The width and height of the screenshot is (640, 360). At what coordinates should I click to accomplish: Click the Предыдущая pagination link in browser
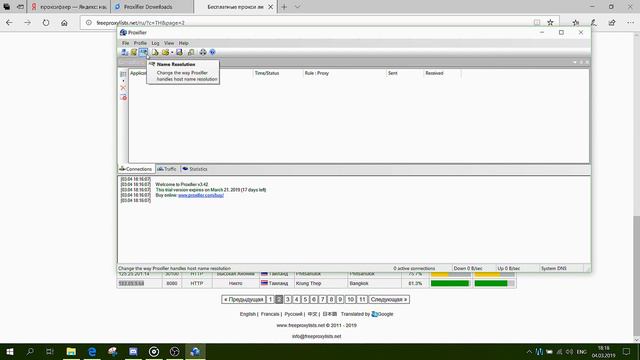click(244, 300)
